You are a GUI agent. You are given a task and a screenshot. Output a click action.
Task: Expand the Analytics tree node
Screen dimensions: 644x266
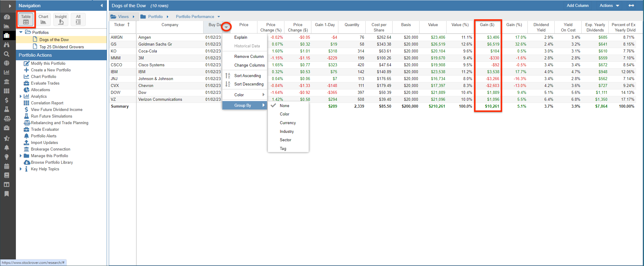click(x=20, y=96)
